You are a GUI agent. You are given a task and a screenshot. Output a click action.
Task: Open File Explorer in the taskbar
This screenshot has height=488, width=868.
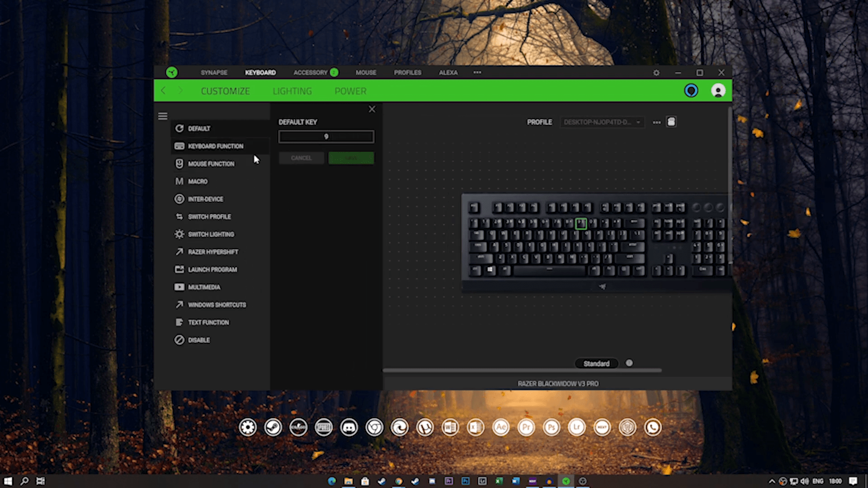coord(348,481)
